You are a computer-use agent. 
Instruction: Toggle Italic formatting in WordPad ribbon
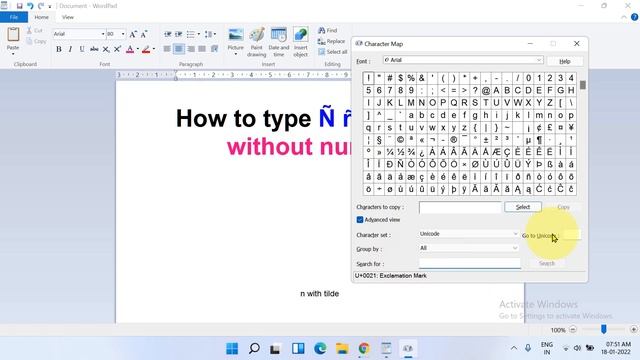pyautogui.click(x=70, y=49)
